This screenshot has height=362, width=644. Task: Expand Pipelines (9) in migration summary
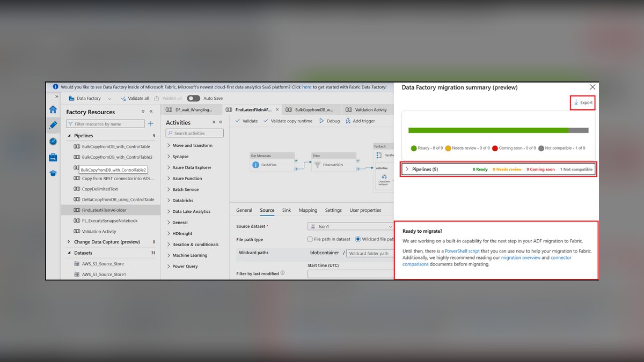[407, 169]
